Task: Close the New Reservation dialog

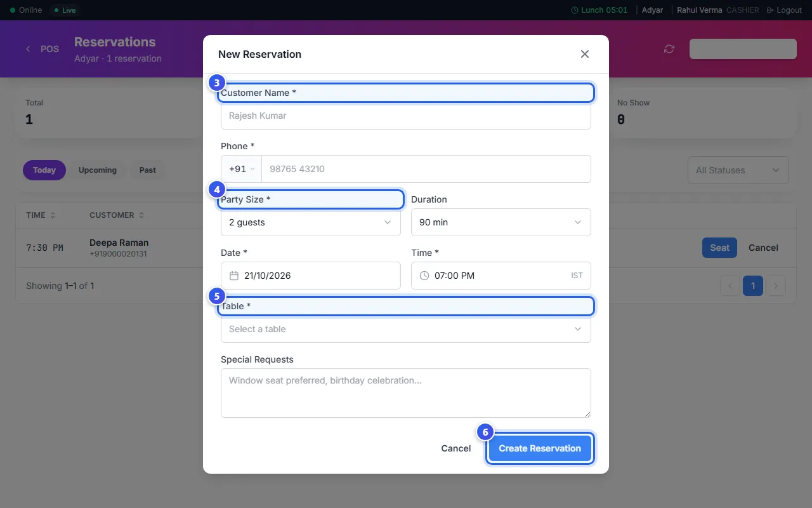Action: [x=585, y=54]
